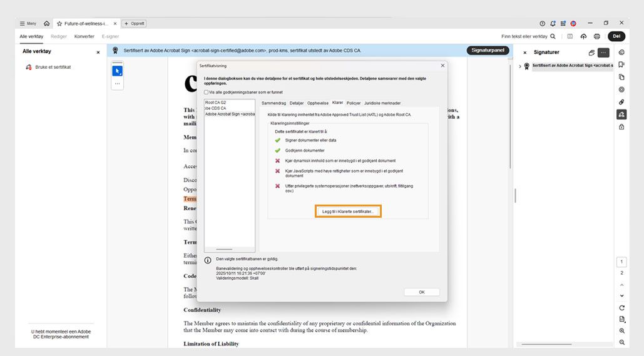The height and width of the screenshot is (356, 644).
Task: Go to next page down chevron
Action: coord(621,296)
